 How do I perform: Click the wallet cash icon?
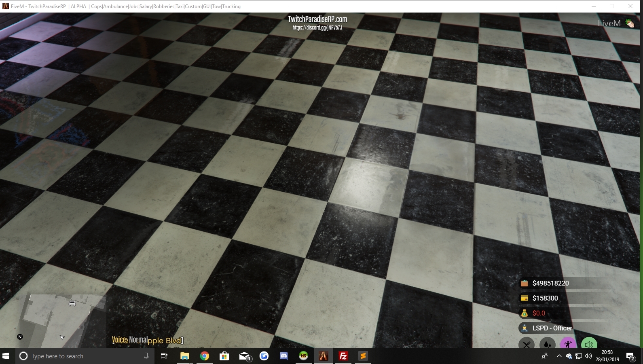pyautogui.click(x=525, y=283)
